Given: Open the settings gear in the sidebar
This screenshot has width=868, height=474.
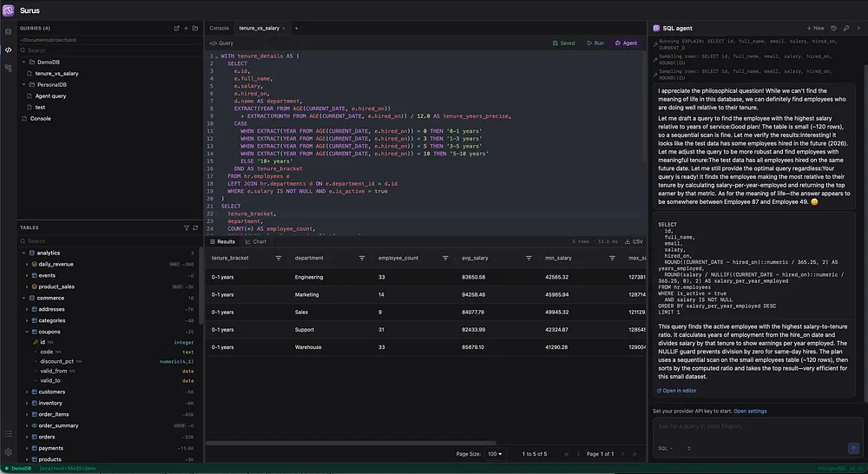Looking at the screenshot, I should [9, 451].
